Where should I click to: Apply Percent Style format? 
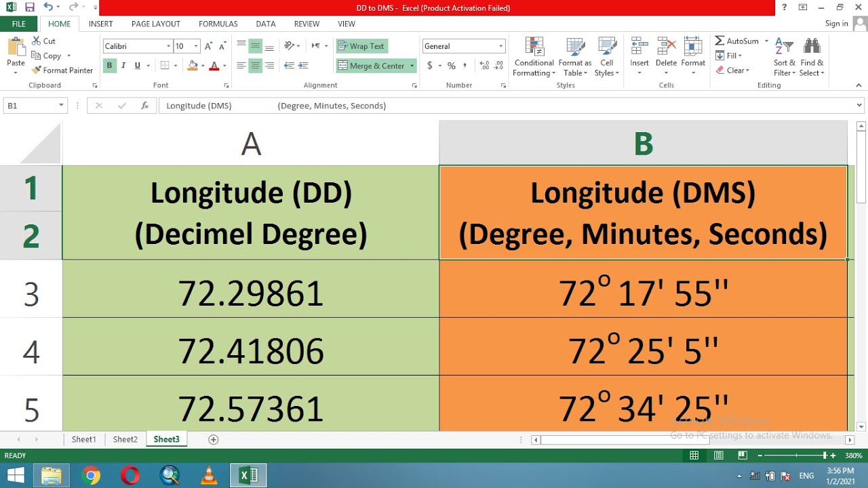coord(451,66)
